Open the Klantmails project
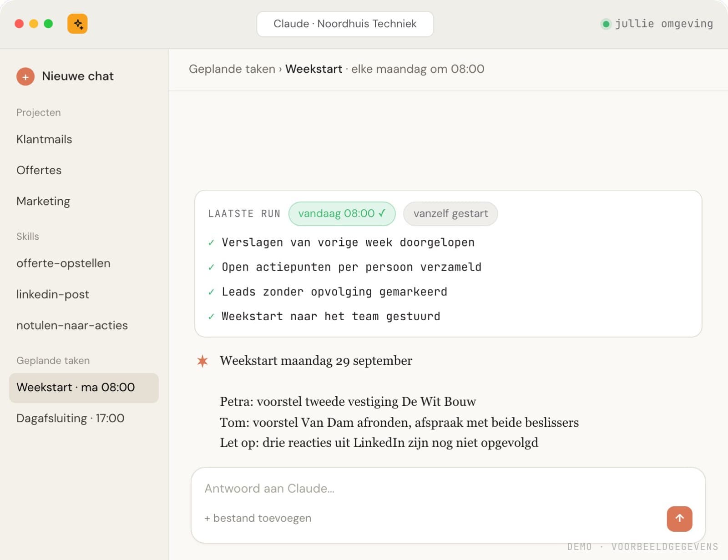728x560 pixels. tap(44, 139)
